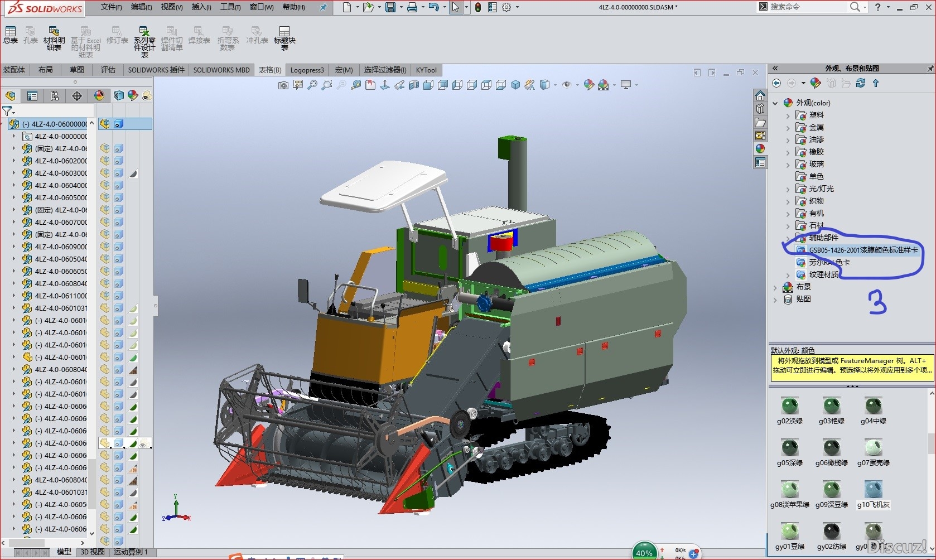Click the 标题块表 button

coord(284,38)
